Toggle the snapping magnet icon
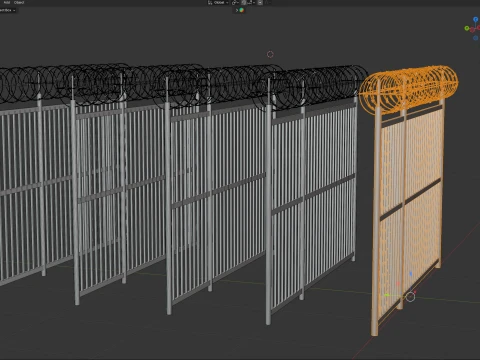This screenshot has height=360, width=480. 244,2
